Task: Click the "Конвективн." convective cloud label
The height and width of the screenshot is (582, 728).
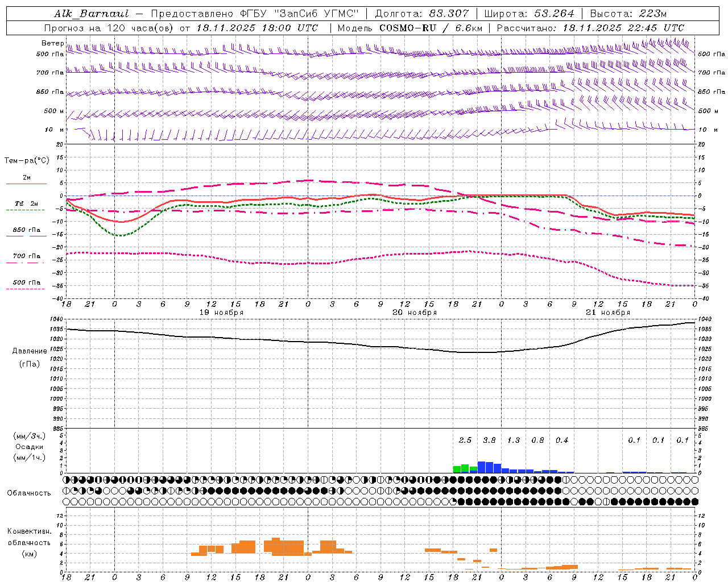Action: (x=29, y=531)
